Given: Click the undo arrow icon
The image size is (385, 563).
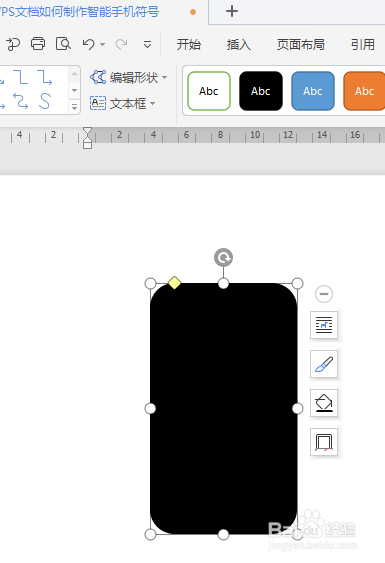Looking at the screenshot, I should point(88,45).
